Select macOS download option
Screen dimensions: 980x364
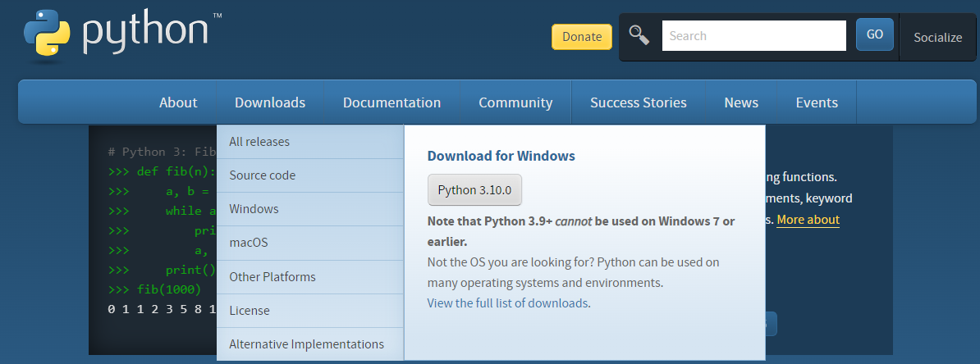(310, 243)
